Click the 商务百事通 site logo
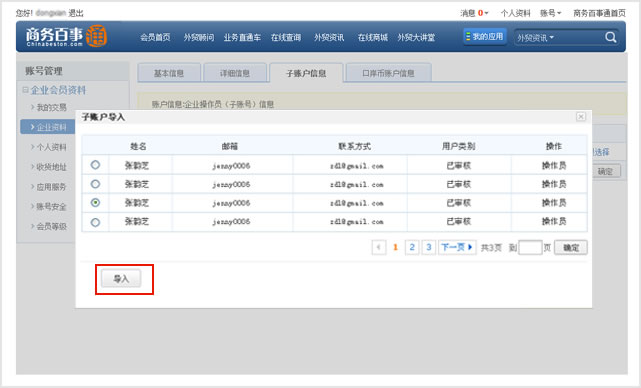 pos(66,36)
